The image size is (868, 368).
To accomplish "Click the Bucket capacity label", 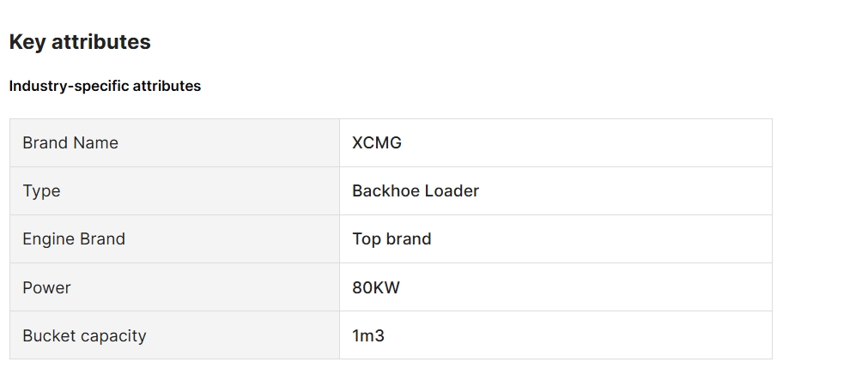I will point(84,336).
